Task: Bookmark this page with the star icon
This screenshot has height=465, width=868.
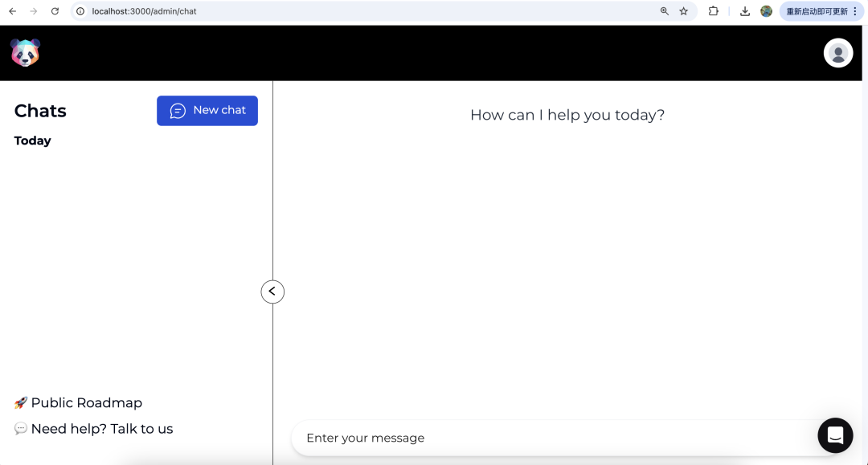Action: tap(684, 11)
